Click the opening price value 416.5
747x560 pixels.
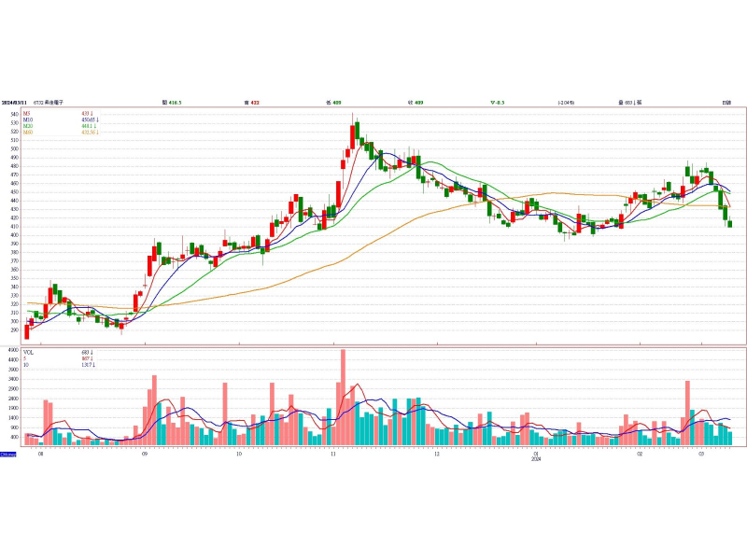click(175, 103)
